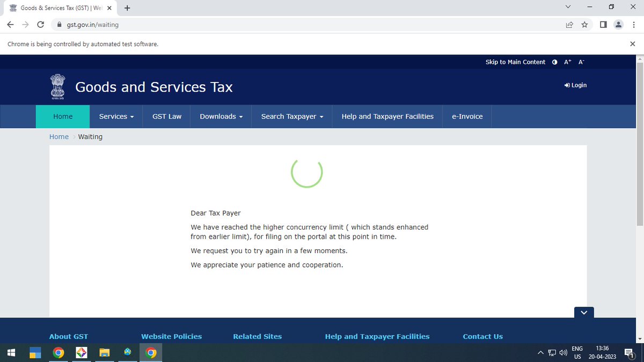
Task: Reload the page with refresh icon
Action: [x=40, y=25]
